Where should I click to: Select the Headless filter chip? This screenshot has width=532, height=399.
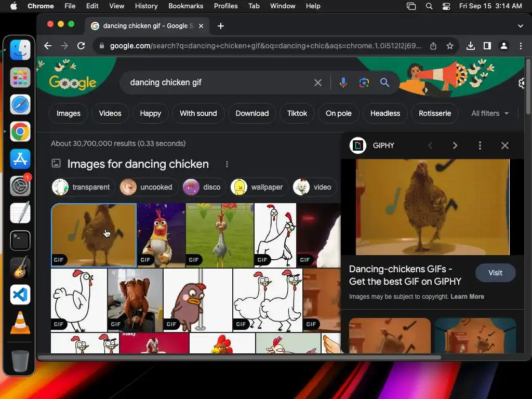[385, 113]
